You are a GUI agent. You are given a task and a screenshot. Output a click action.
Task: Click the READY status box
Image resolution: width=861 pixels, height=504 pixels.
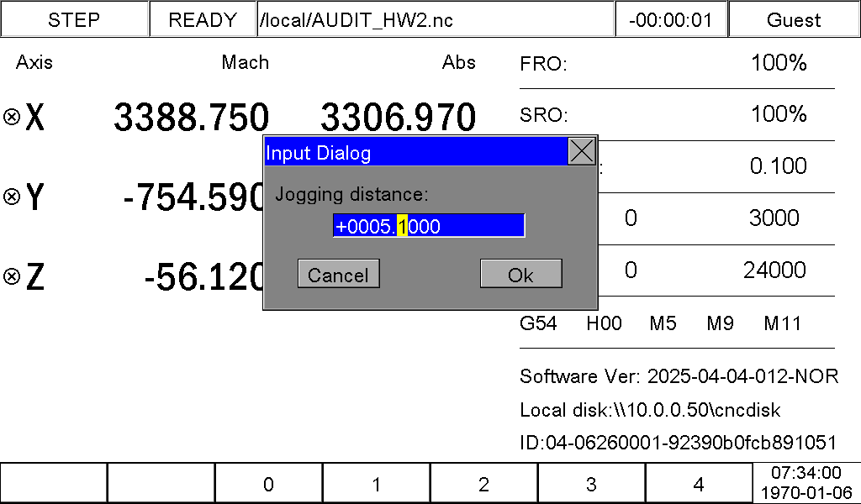[x=203, y=19]
